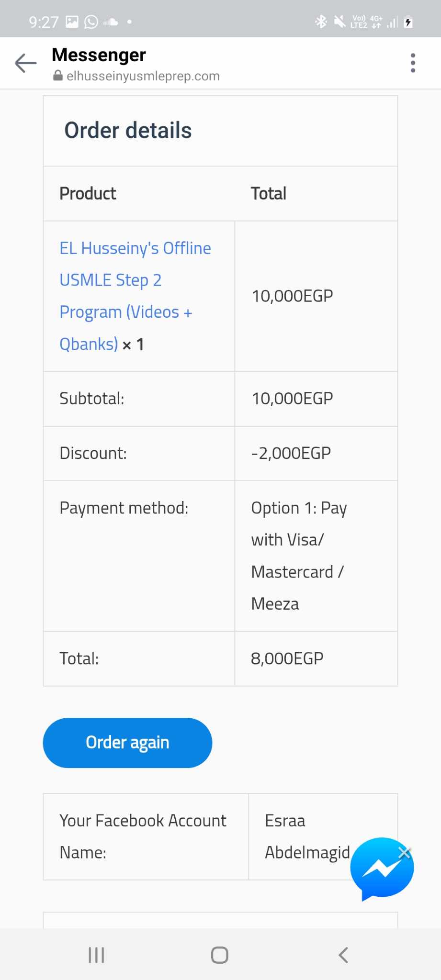The image size is (441, 980).
Task: Tap the WhatsApp notification icon in status bar
Action: click(x=91, y=22)
